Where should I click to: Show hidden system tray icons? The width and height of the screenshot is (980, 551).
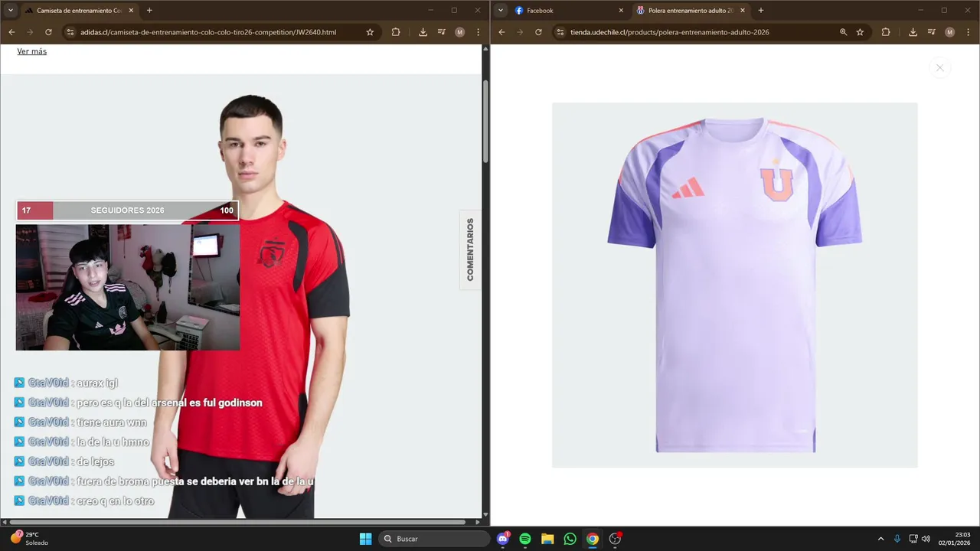pyautogui.click(x=880, y=539)
